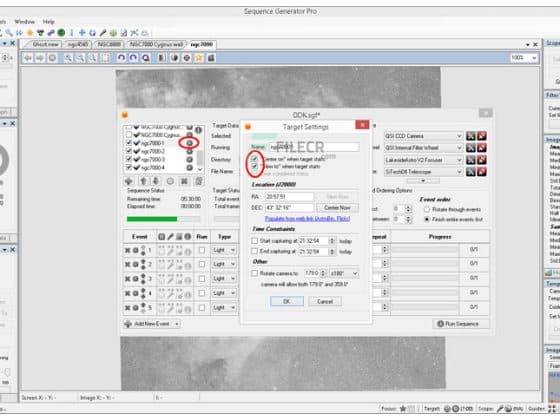Select 'Finish entire events first' radio button

[x=426, y=219]
